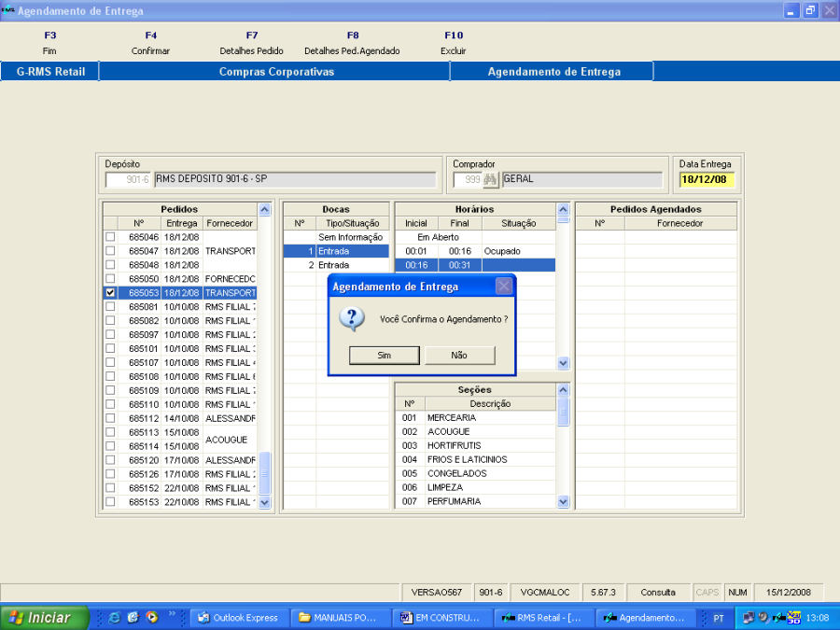Click the binoculars search icon beside Comprador

491,179
